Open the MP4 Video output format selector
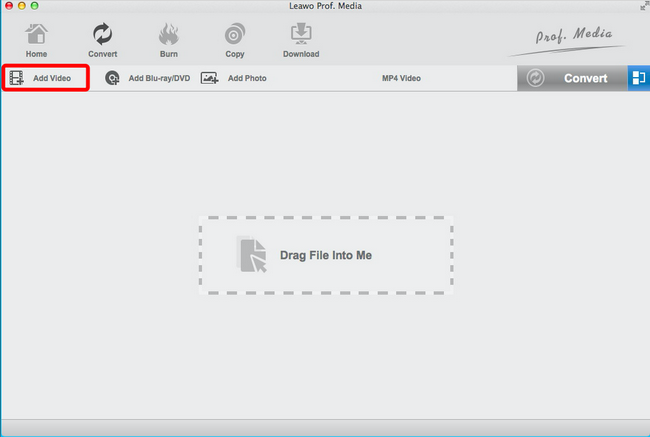Screen dimensions: 650x437 [401, 78]
